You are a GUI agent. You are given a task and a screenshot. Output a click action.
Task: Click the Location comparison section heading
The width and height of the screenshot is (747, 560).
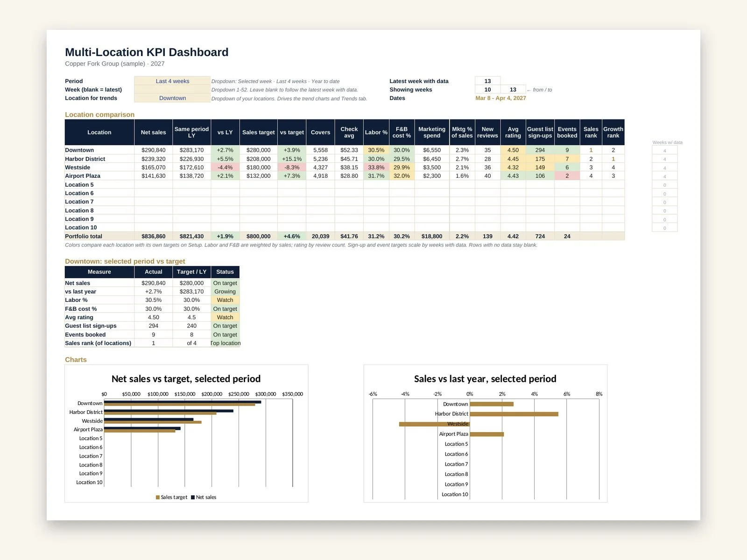pyautogui.click(x=99, y=114)
